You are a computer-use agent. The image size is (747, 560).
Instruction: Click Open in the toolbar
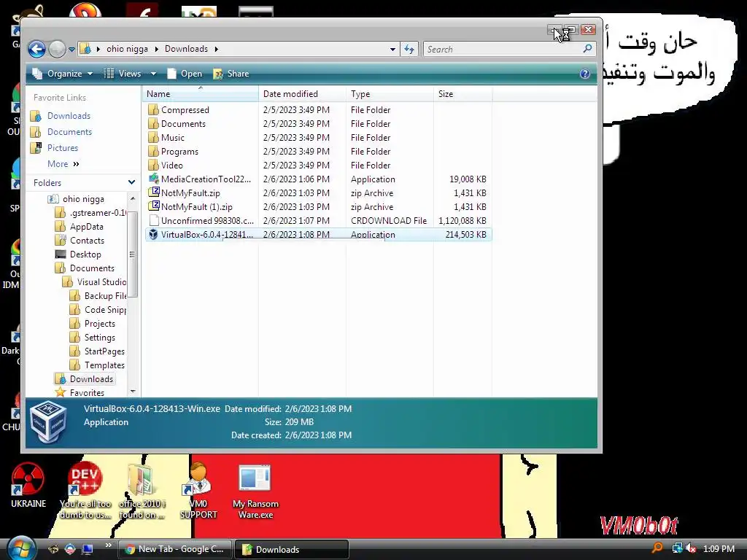[x=185, y=74]
